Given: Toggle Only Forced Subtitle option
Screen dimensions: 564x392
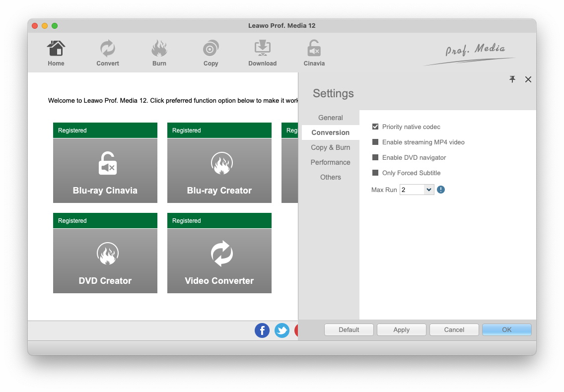Looking at the screenshot, I should coord(375,173).
